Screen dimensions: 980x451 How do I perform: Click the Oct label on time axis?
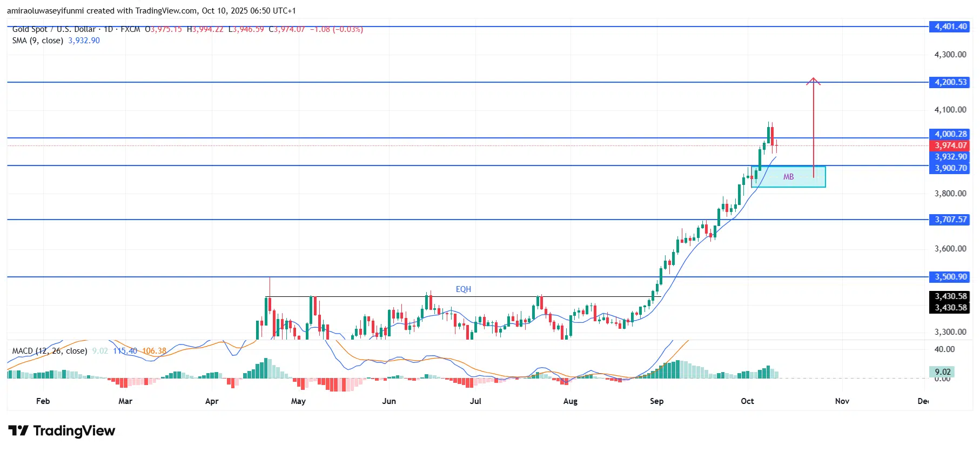(x=747, y=401)
